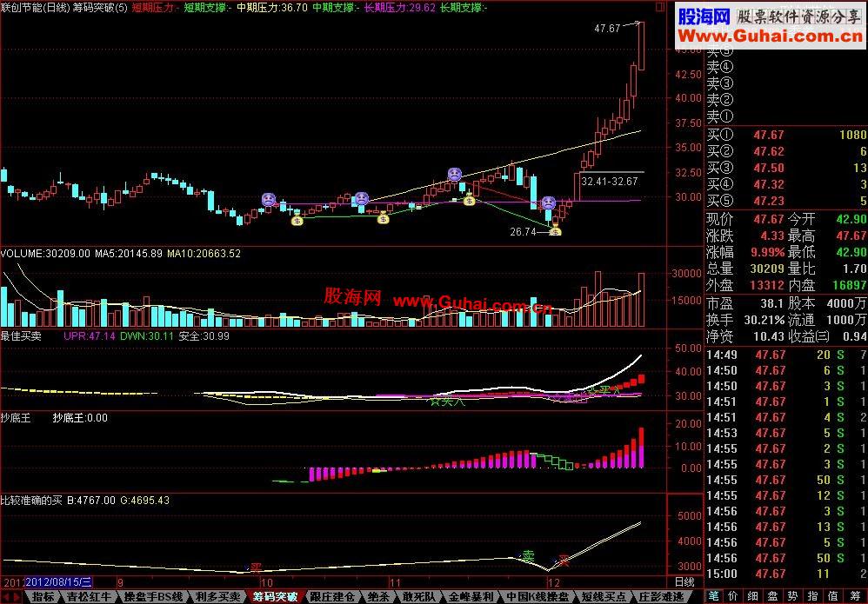Click the 中期压力:36.70 readout

pyautogui.click(x=272, y=8)
